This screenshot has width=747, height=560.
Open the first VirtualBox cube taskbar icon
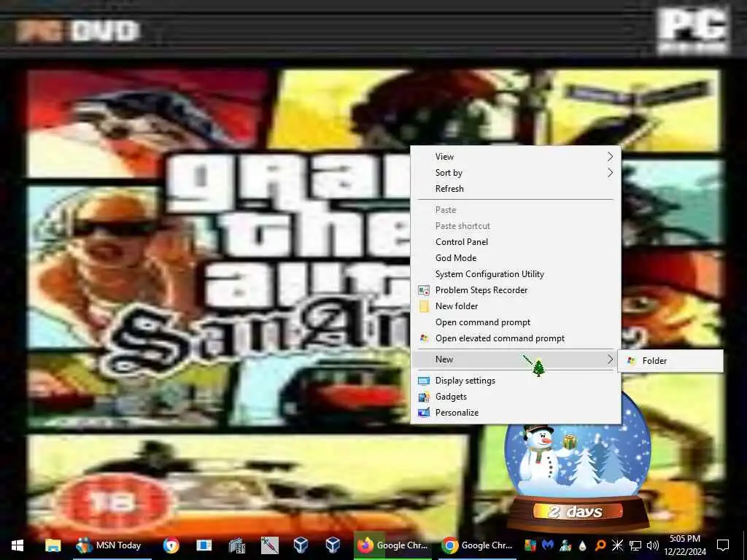click(301, 545)
